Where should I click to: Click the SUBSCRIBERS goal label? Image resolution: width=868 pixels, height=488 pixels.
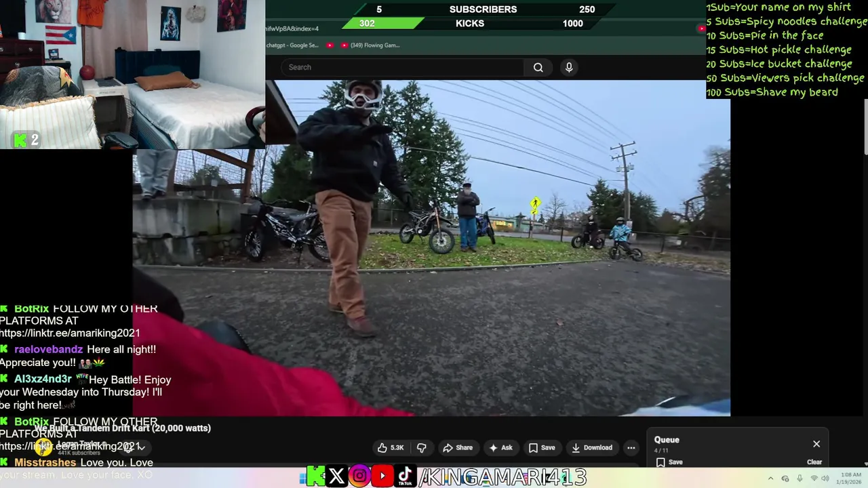click(x=483, y=9)
